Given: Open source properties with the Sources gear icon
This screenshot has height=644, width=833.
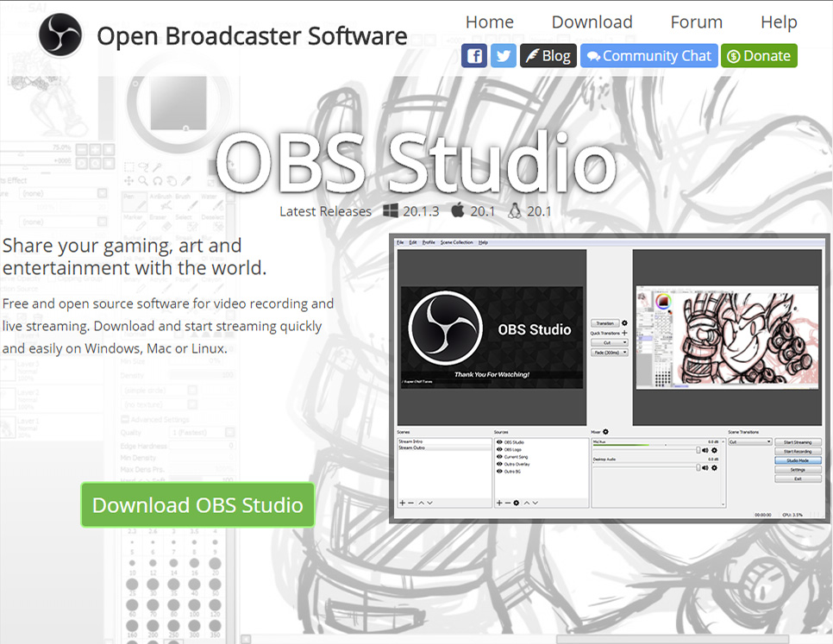Looking at the screenshot, I should (x=517, y=503).
